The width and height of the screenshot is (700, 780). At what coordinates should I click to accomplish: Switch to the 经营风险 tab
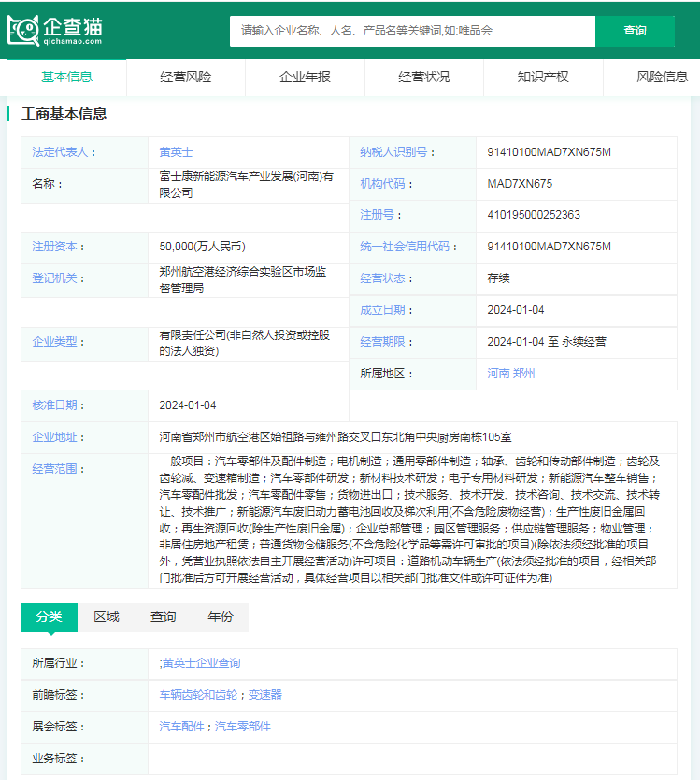pyautogui.click(x=186, y=78)
